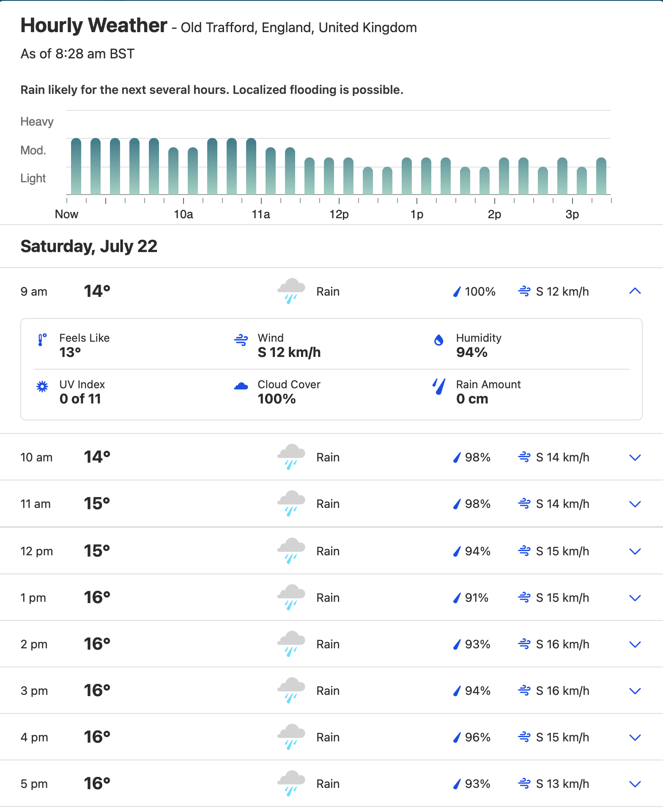Click the S 16 km/h wind at 3 pm
The image size is (663, 812).
tap(562, 691)
